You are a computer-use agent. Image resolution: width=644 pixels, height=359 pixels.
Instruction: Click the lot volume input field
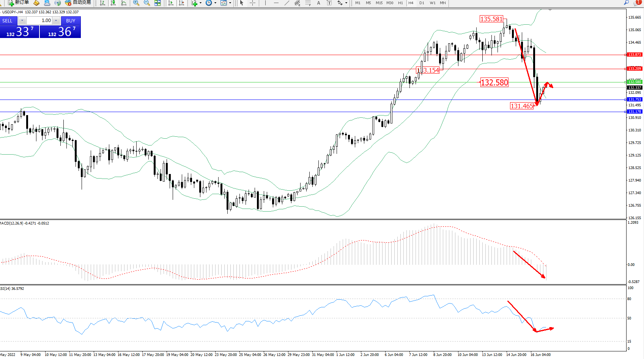[x=39, y=21]
